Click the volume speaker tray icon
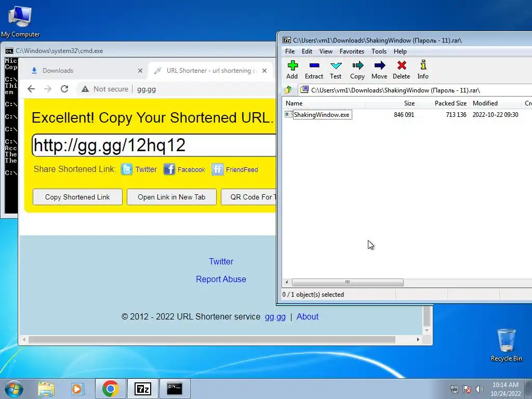 pos(479,389)
